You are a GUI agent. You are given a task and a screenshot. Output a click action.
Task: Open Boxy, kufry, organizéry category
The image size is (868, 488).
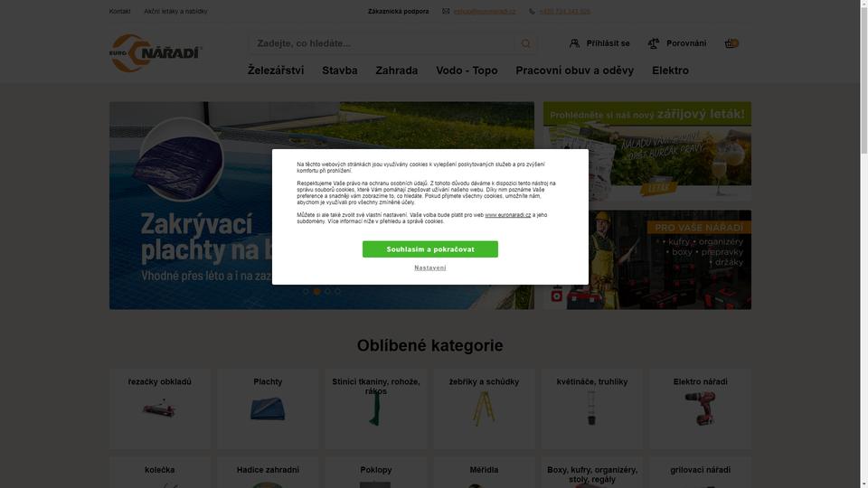tap(591, 474)
